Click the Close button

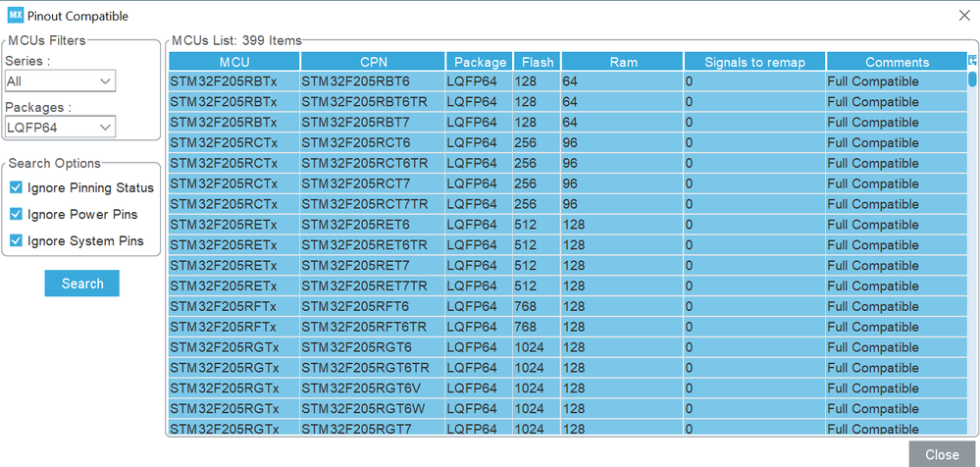tap(942, 454)
